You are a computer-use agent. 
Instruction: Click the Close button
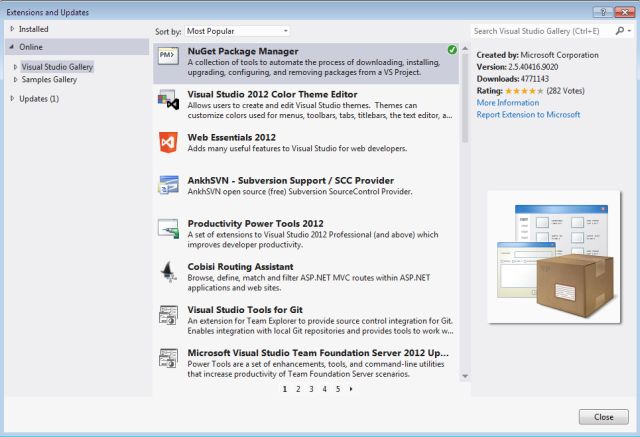coord(604,417)
